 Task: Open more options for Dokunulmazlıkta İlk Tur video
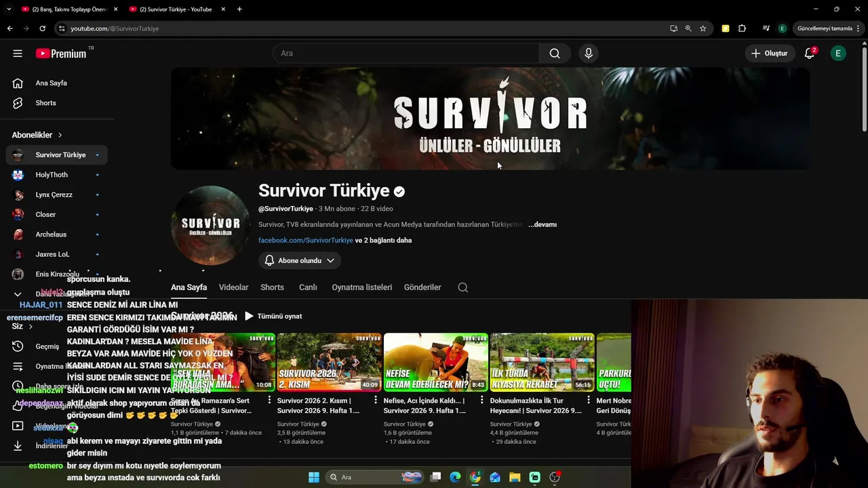pos(589,401)
